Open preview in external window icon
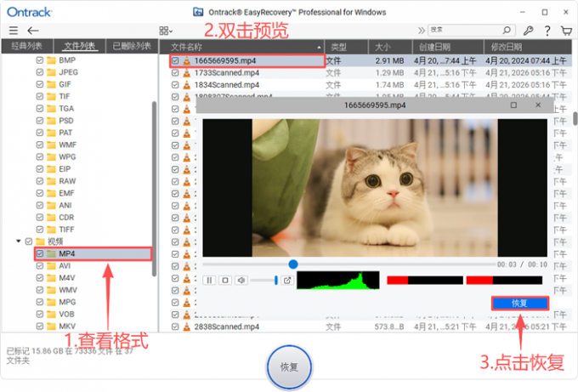578x392 pixels. click(x=287, y=281)
